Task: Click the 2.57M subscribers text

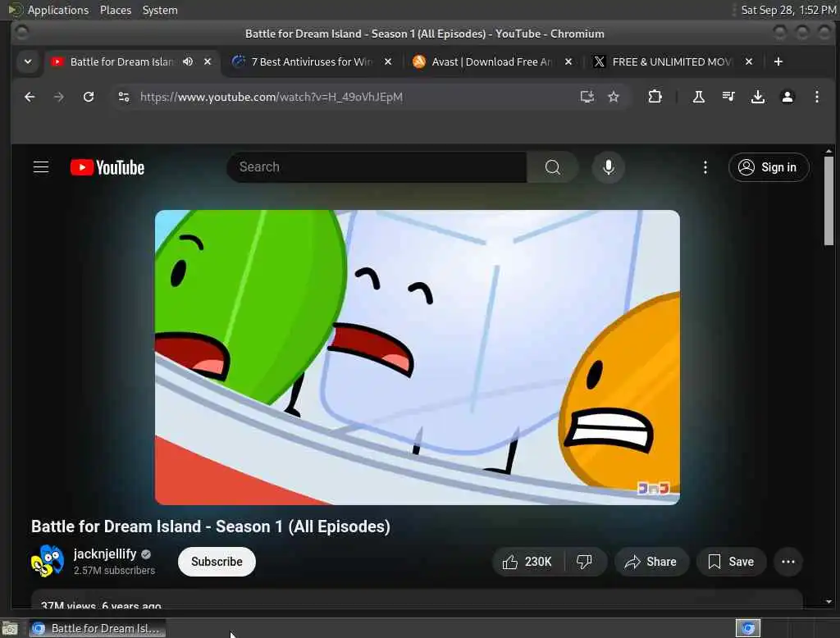Action: pyautogui.click(x=114, y=571)
